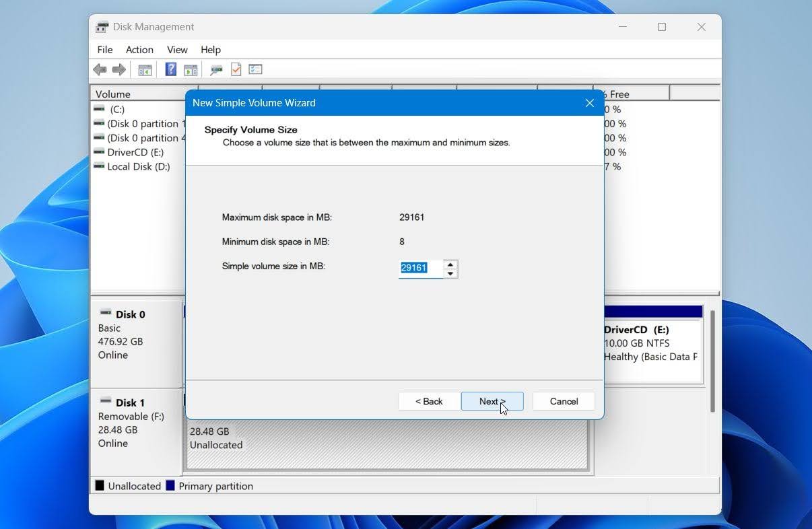Viewport: 812px width, 529px height.
Task: Click the Primary partition blue legend swatch
Action: click(x=170, y=485)
